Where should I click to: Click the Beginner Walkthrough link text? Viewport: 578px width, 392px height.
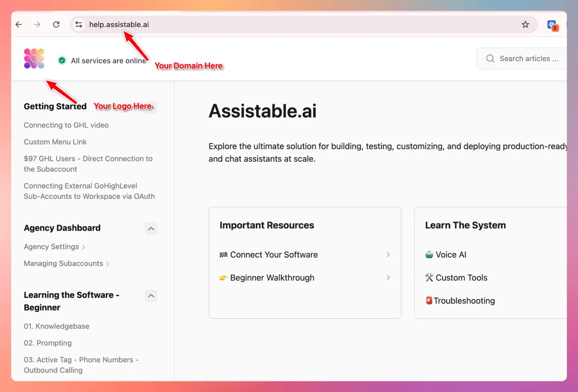tap(272, 278)
